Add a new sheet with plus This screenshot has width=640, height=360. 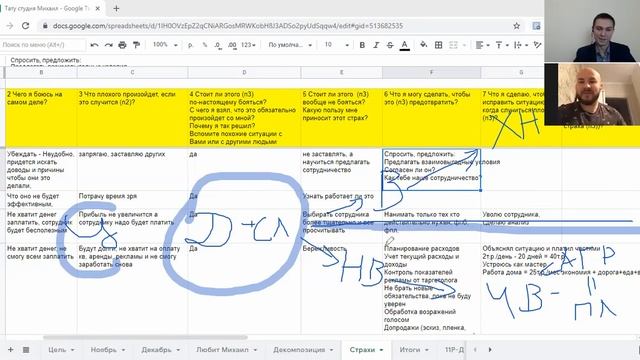[11, 350]
